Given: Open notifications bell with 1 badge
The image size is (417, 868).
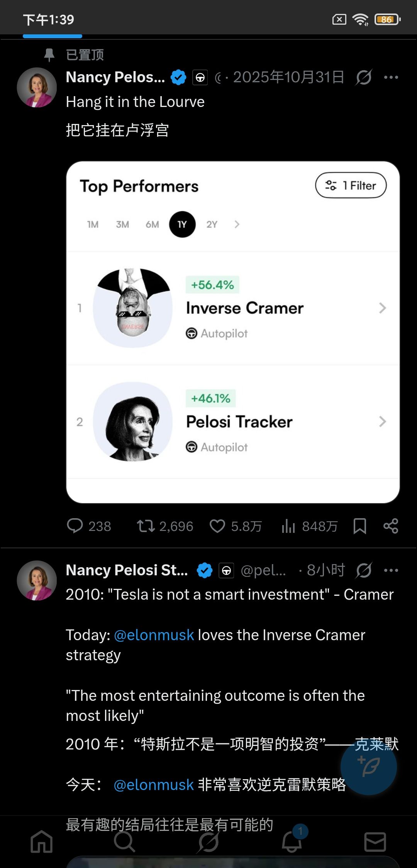Looking at the screenshot, I should [292, 842].
